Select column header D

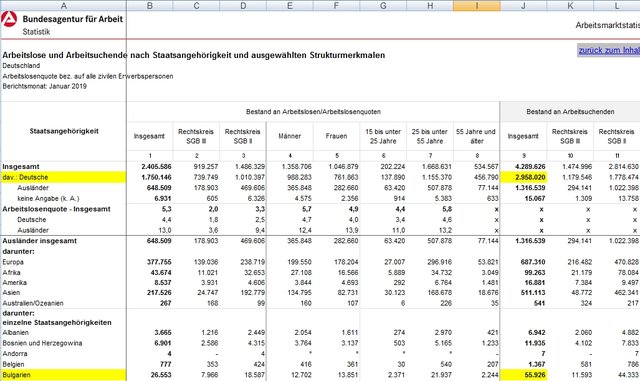click(243, 5)
